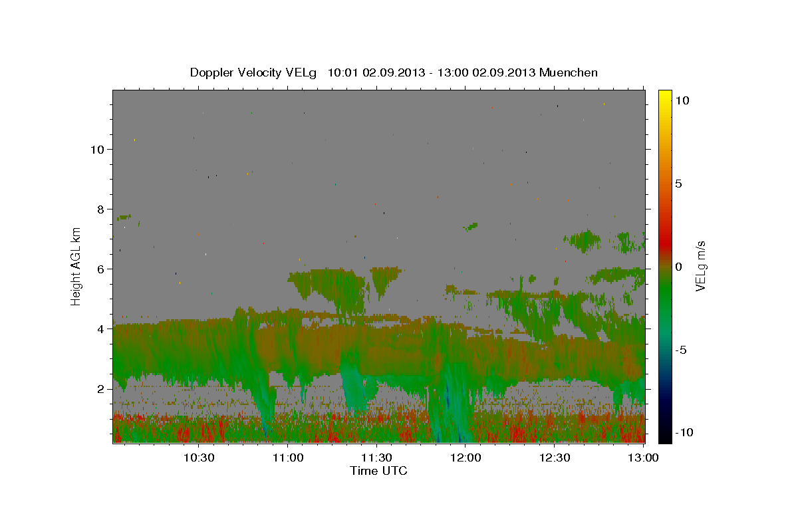Click the '13:00' time tick label
Screen dimensions: 798x532
tap(643, 458)
